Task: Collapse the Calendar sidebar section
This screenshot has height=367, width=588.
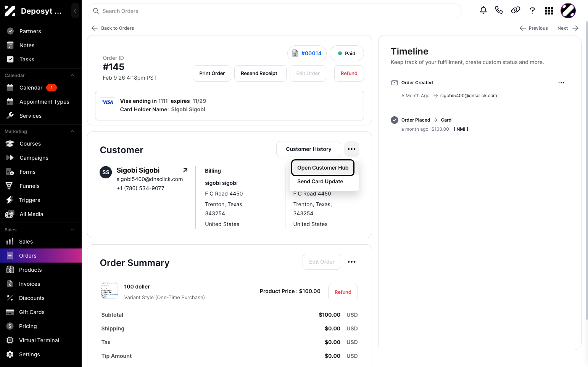Action: pos(72,75)
